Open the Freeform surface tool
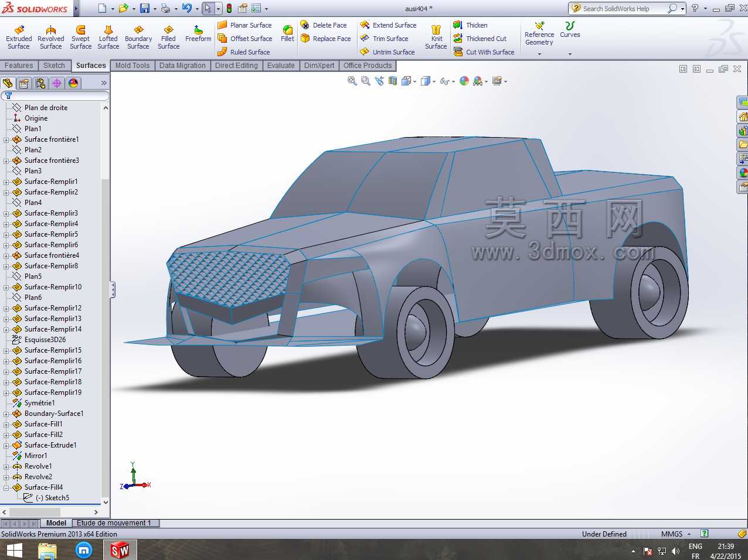Screen dimensions: 748x560 pos(198,33)
